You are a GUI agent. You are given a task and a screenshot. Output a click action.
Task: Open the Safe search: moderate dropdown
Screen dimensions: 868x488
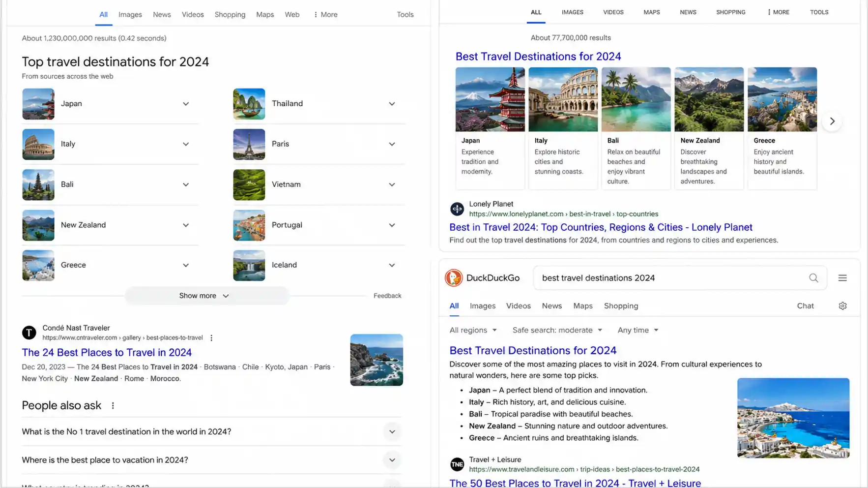pyautogui.click(x=557, y=330)
